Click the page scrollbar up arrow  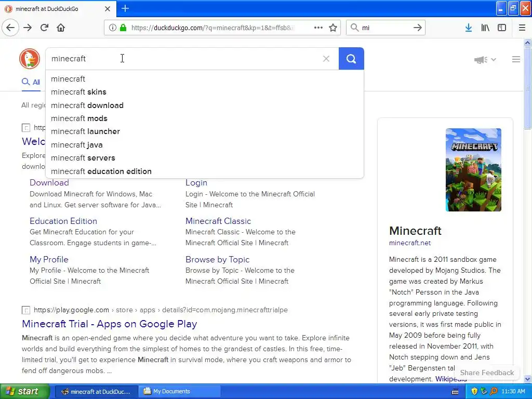click(528, 43)
